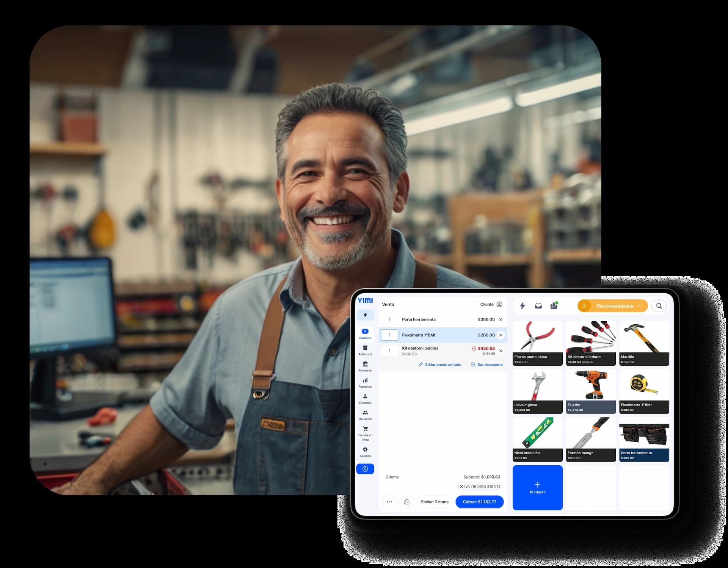Open Reportes in the sidebar

click(x=365, y=383)
